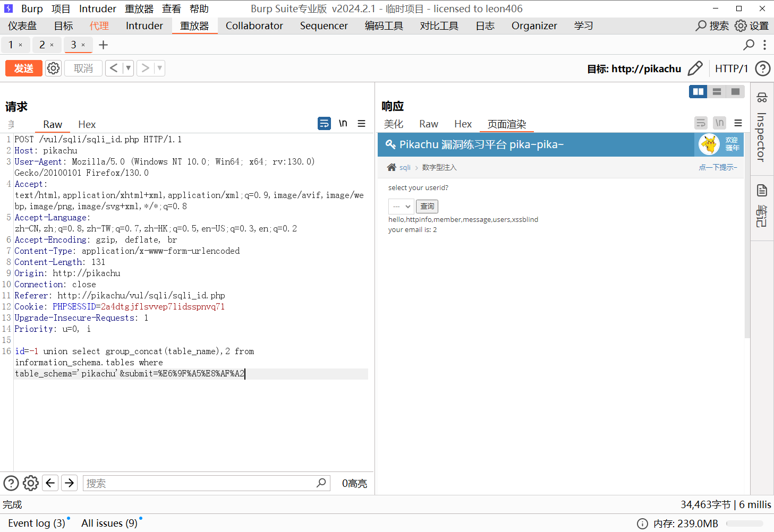
Task: Open history dropdown beside the forward arrow
Action: [x=159, y=68]
